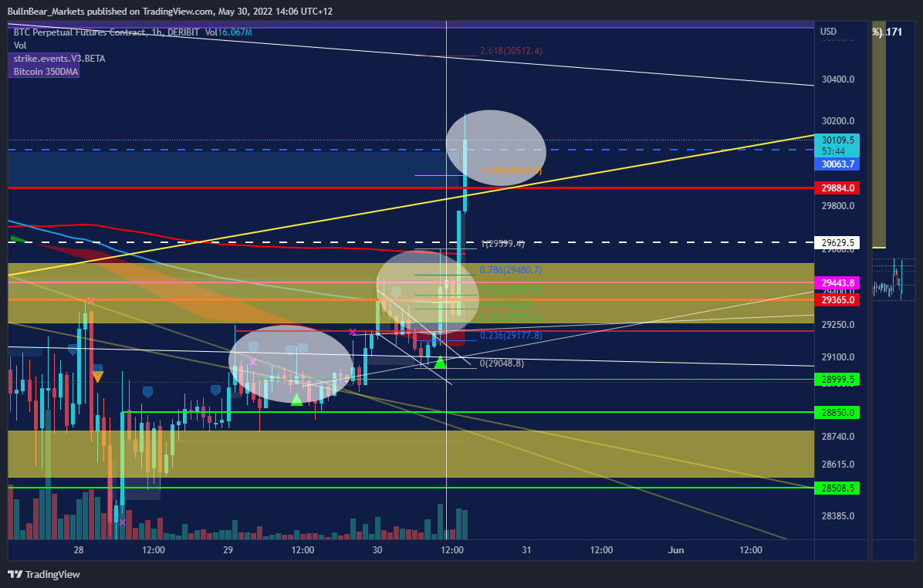
Task: Click the 2.618(30512.4) Fibonacci label
Action: click(x=511, y=51)
